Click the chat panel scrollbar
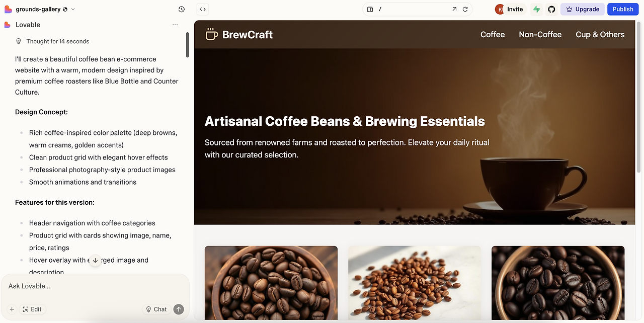The width and height of the screenshot is (644, 323). (188, 45)
